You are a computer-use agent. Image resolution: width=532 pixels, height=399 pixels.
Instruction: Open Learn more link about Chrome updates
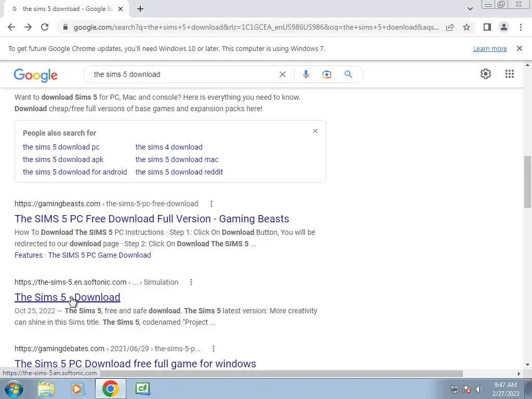490,48
